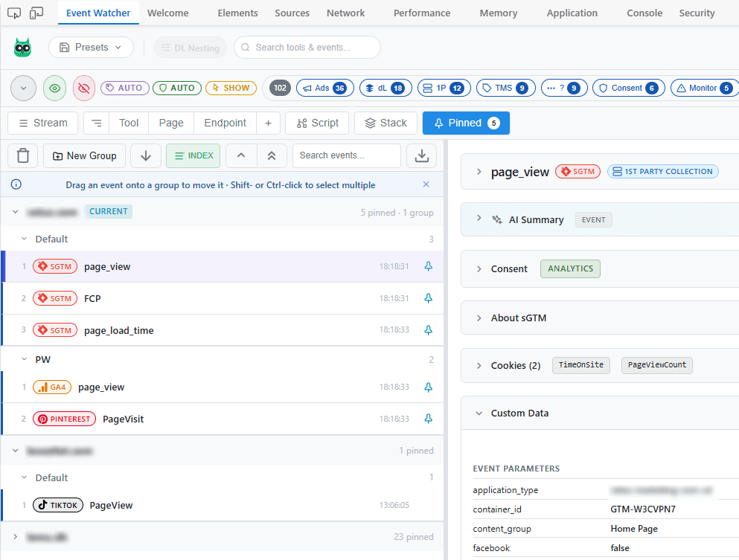739x560 pixels.
Task: Toggle the device emulation icon
Action: click(x=36, y=13)
